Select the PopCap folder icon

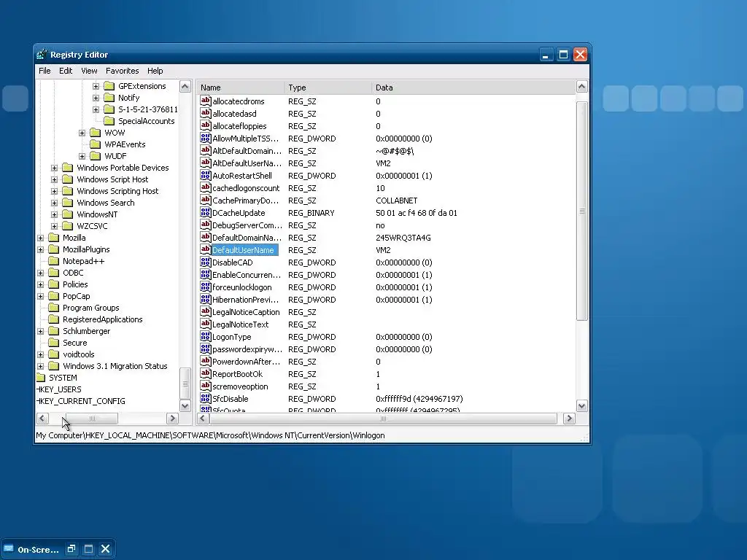[54, 296]
